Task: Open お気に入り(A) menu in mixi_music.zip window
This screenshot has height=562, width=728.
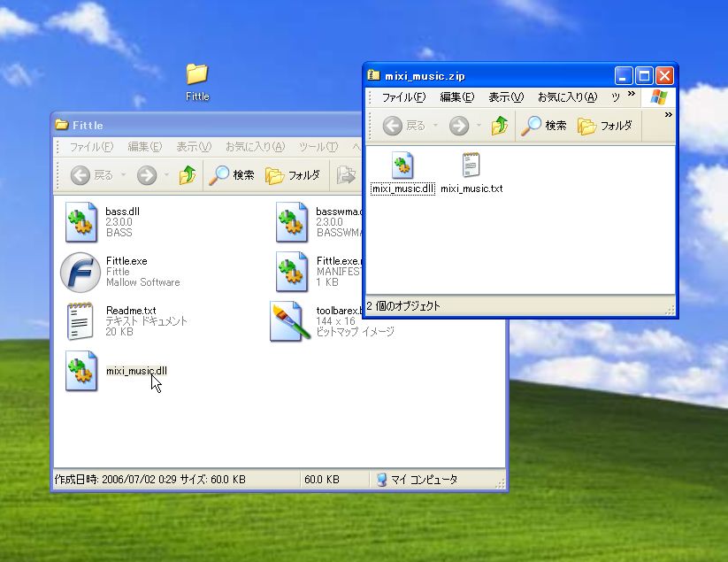Action: point(567,97)
